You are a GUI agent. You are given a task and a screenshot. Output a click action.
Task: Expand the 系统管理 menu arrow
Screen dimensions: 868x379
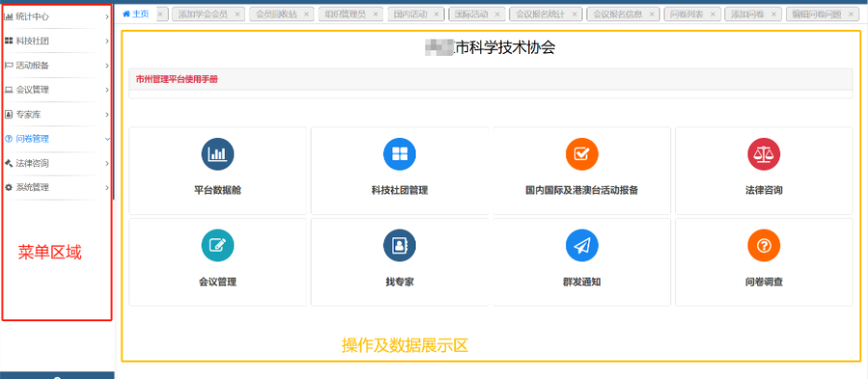107,187
